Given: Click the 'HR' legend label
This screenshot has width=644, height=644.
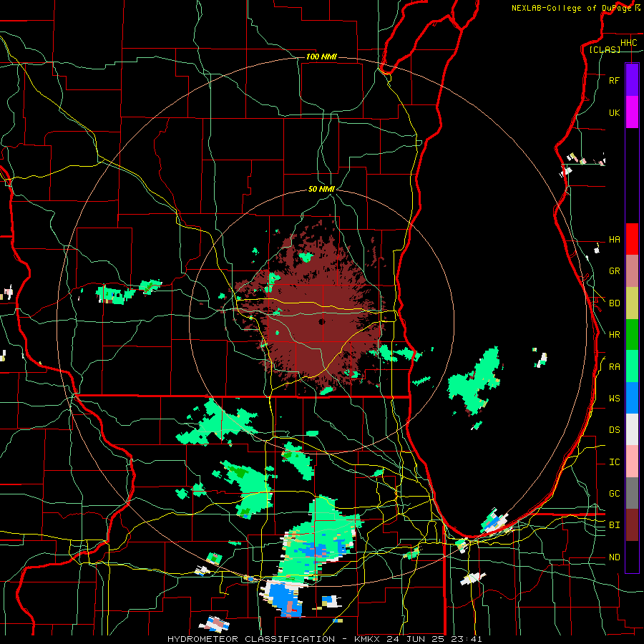Looking at the screenshot, I should click(x=614, y=335).
